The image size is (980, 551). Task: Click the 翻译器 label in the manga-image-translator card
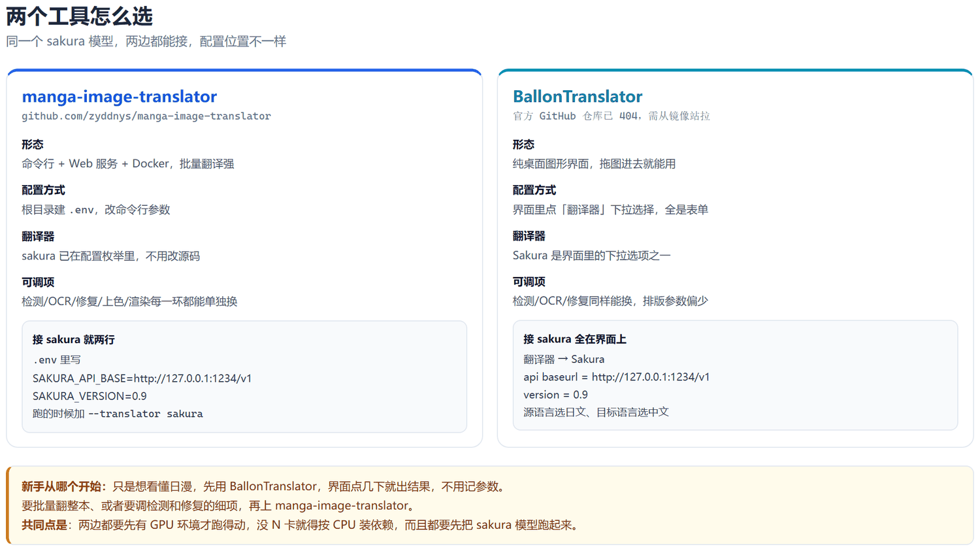tap(38, 237)
